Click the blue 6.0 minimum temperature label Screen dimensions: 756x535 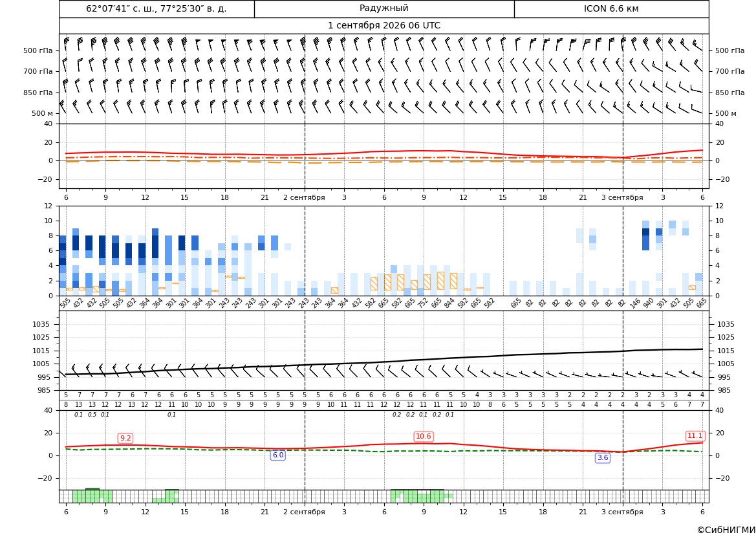point(278,455)
